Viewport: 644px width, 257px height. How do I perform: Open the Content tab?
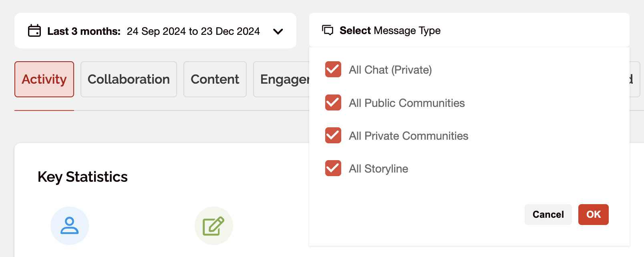click(215, 79)
